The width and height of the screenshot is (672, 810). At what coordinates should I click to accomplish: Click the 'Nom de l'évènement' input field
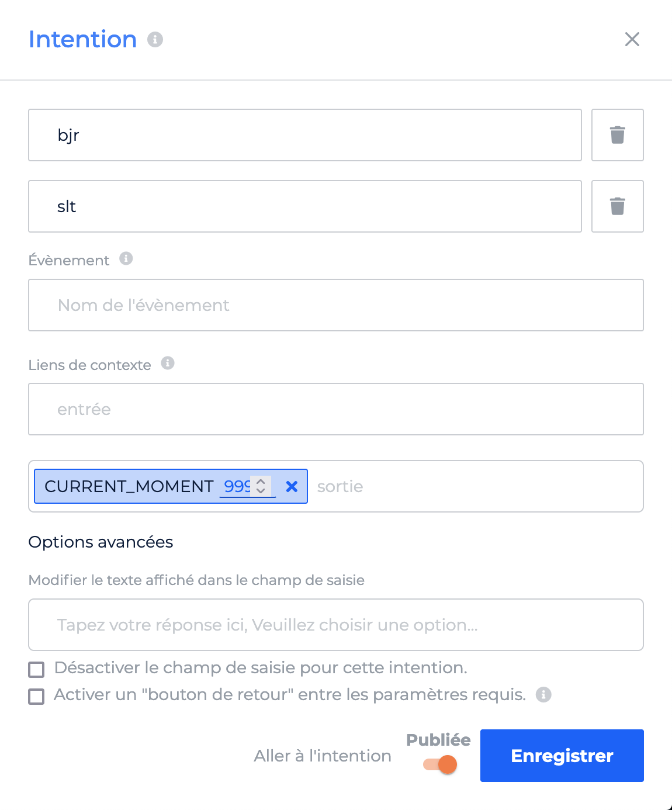coord(336,305)
